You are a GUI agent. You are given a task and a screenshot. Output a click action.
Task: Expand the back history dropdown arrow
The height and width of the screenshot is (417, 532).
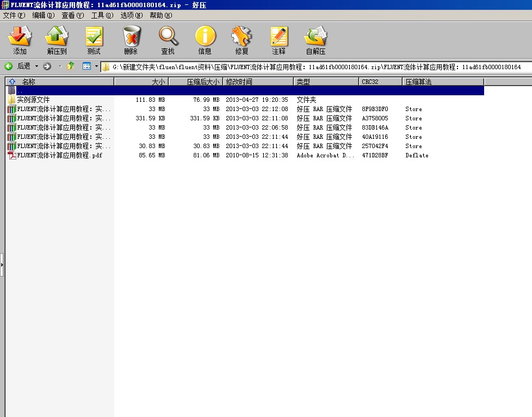click(x=37, y=66)
